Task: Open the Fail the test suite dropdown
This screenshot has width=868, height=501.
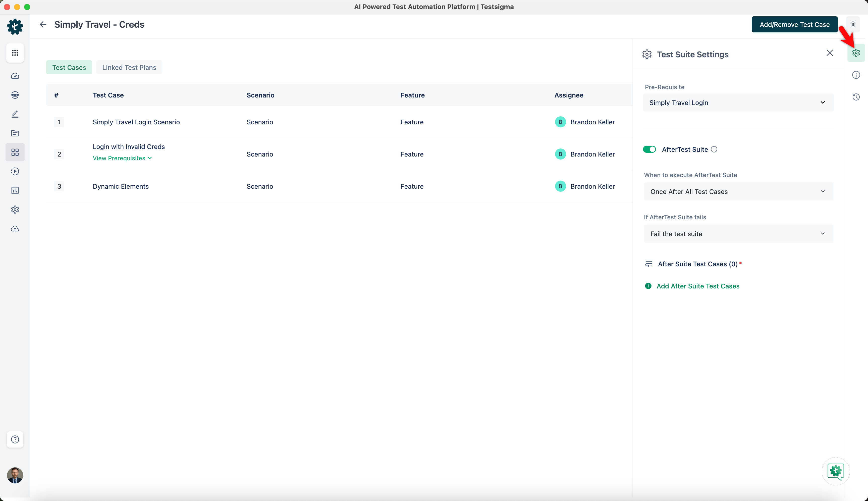Action: 738,234
